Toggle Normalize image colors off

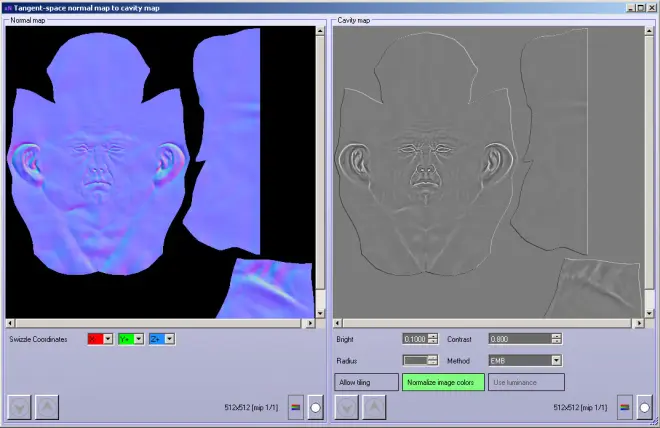(x=443, y=382)
